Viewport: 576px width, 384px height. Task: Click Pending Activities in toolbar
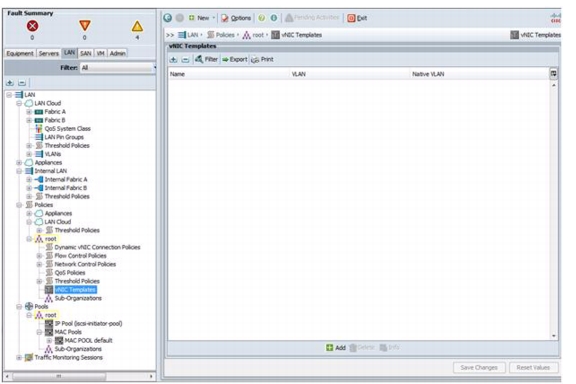pyautogui.click(x=312, y=18)
